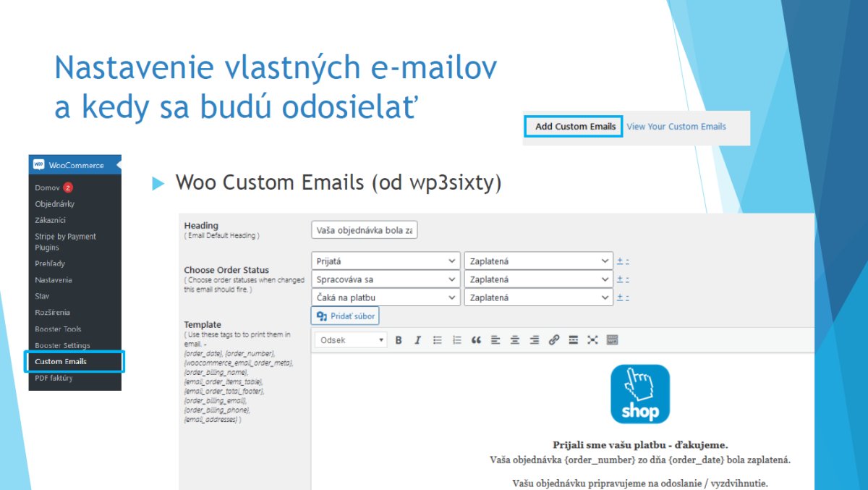Insert a bulleted list
The width and height of the screenshot is (868, 490).
point(437,339)
